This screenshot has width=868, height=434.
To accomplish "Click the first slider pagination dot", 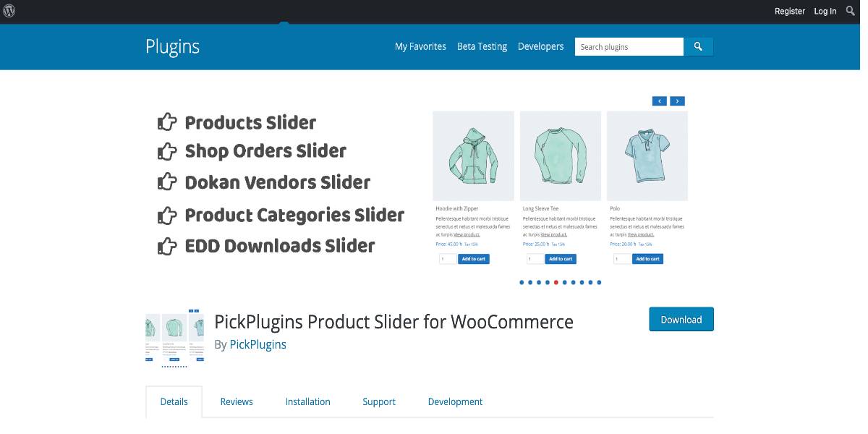I will tap(522, 282).
